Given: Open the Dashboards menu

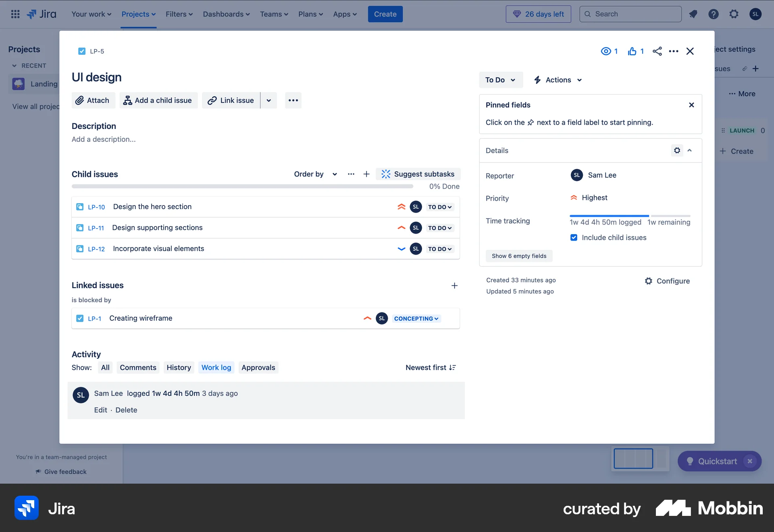Looking at the screenshot, I should (226, 14).
